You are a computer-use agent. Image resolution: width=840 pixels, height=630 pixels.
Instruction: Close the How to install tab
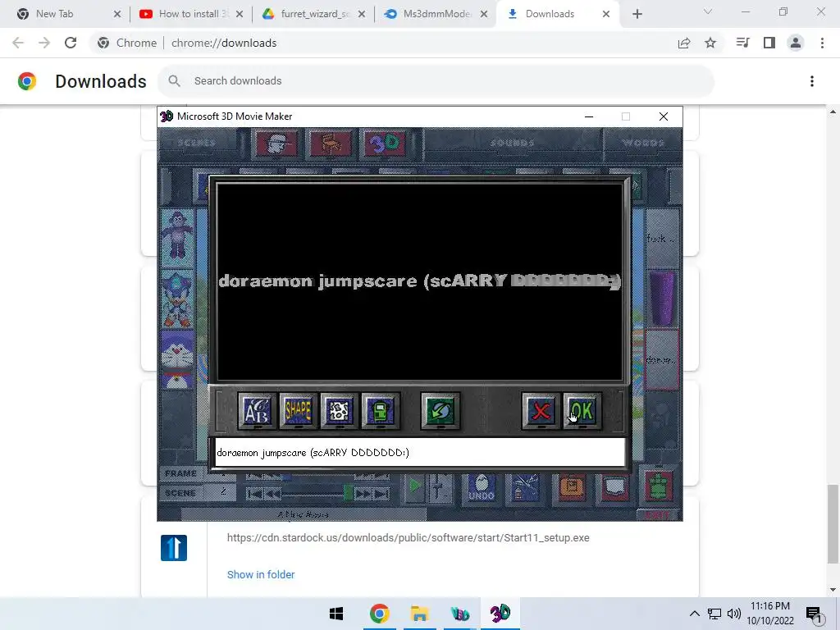[240, 14]
